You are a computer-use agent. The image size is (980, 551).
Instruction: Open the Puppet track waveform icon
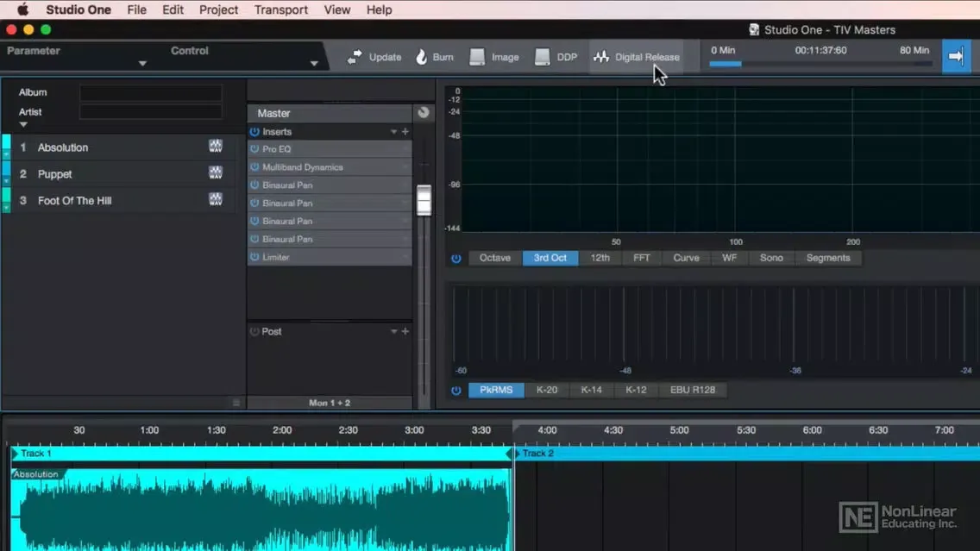click(x=216, y=172)
